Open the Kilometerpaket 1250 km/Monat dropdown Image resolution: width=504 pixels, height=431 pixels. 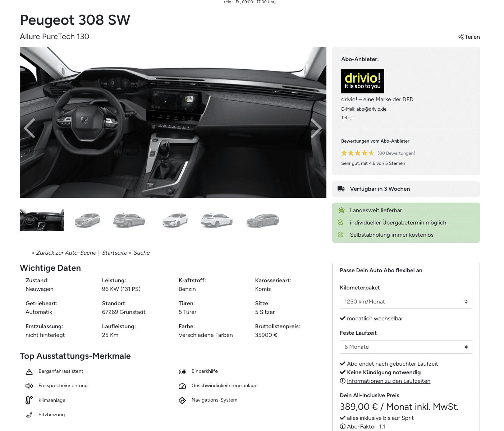pos(406,302)
